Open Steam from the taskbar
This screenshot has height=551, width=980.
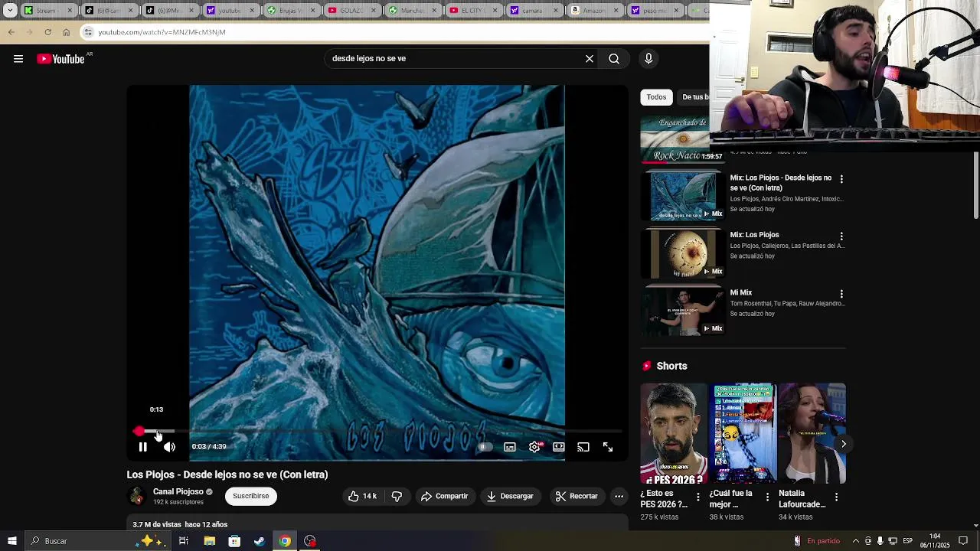pyautogui.click(x=260, y=541)
